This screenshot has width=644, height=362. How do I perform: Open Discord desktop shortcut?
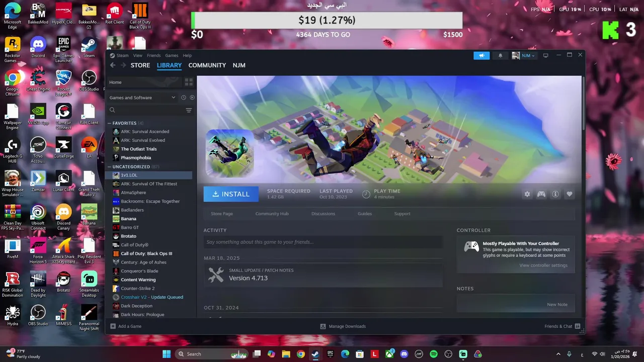[x=38, y=47]
